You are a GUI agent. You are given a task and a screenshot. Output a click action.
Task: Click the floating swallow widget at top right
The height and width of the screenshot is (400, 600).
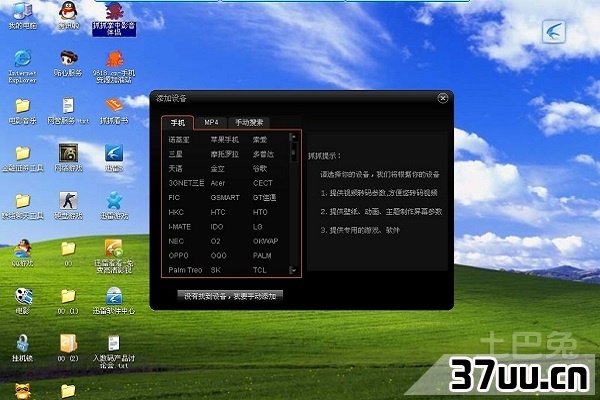[x=554, y=31]
